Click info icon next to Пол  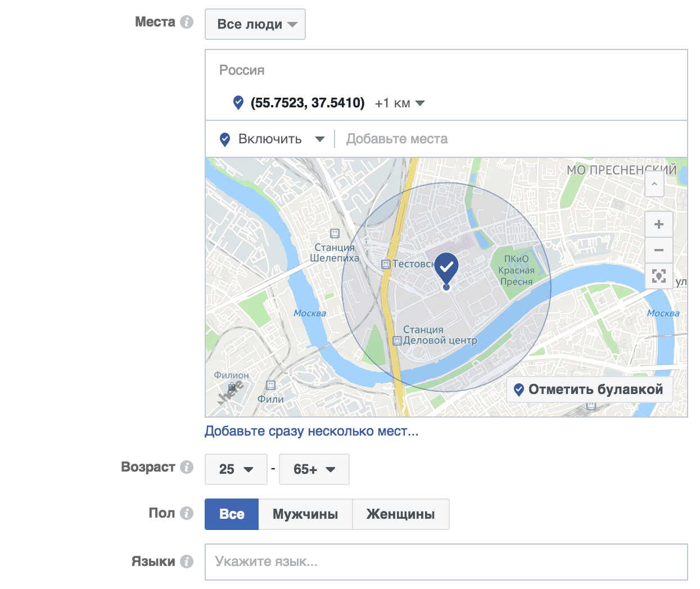pos(187,513)
